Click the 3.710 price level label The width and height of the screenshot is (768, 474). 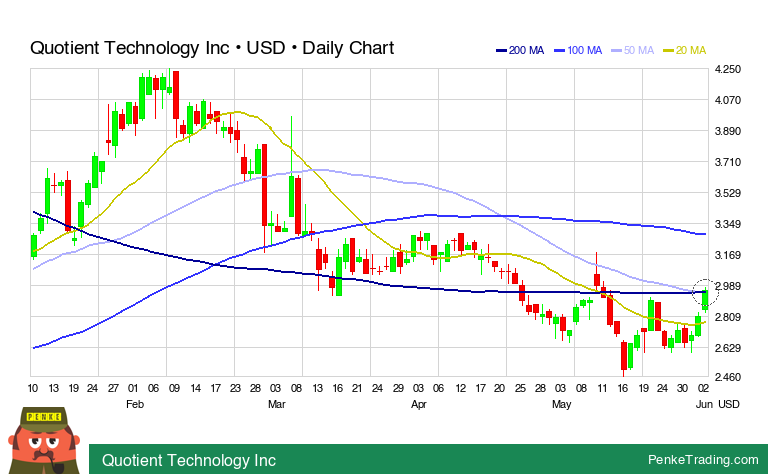tap(728, 162)
